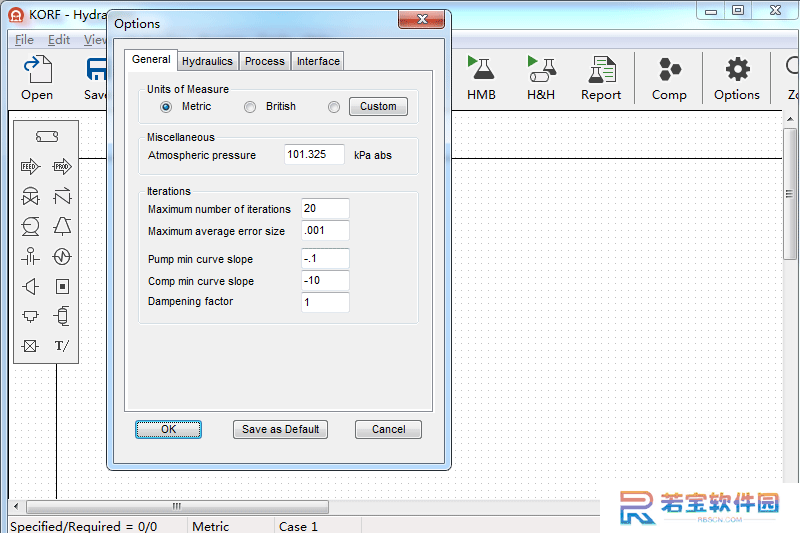
Task: Switch to the Hydraulics tab
Action: pos(207,61)
